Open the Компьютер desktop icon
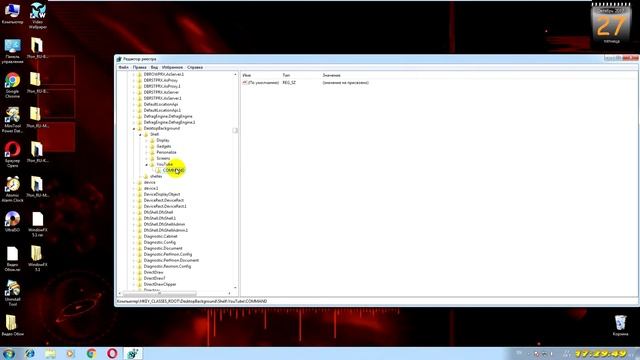Viewport: 640px width, 360px height. point(12,13)
